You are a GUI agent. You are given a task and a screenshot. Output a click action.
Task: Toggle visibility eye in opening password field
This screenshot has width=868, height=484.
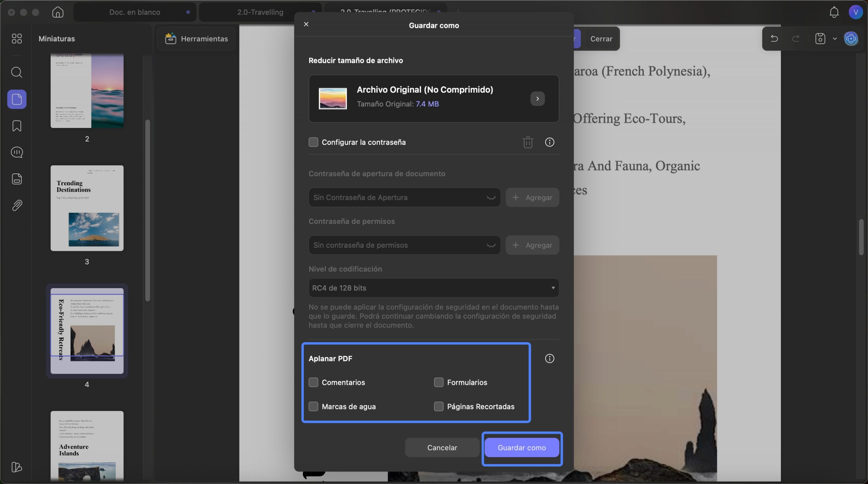(491, 198)
